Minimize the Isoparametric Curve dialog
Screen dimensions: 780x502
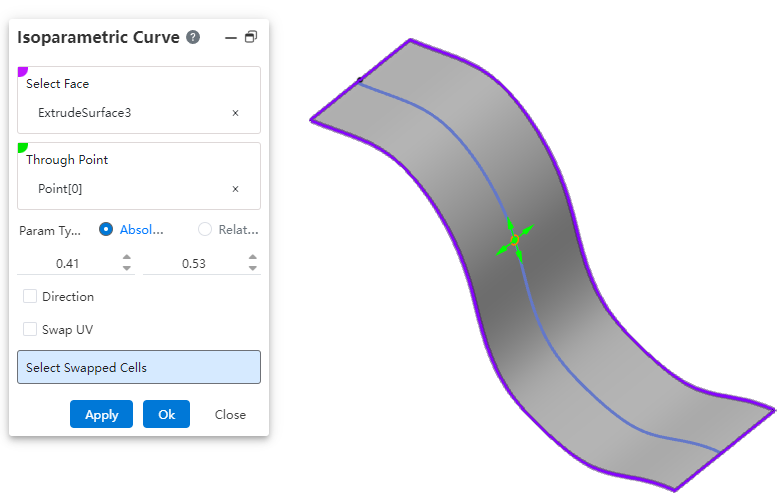point(231,37)
